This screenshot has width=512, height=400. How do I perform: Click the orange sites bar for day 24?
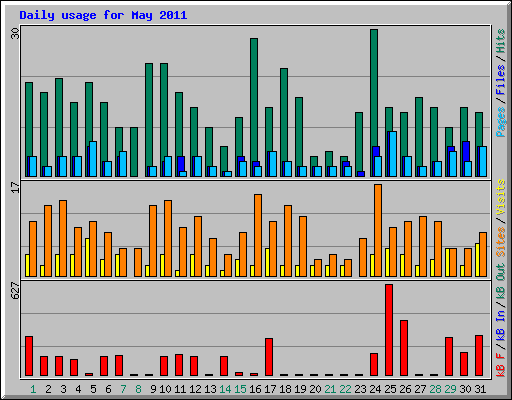pyautogui.click(x=378, y=230)
